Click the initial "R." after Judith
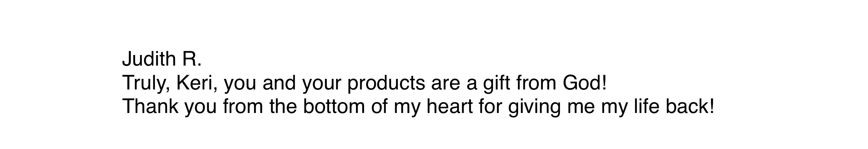Viewport: 868px width, 149px height. pyautogui.click(x=192, y=60)
